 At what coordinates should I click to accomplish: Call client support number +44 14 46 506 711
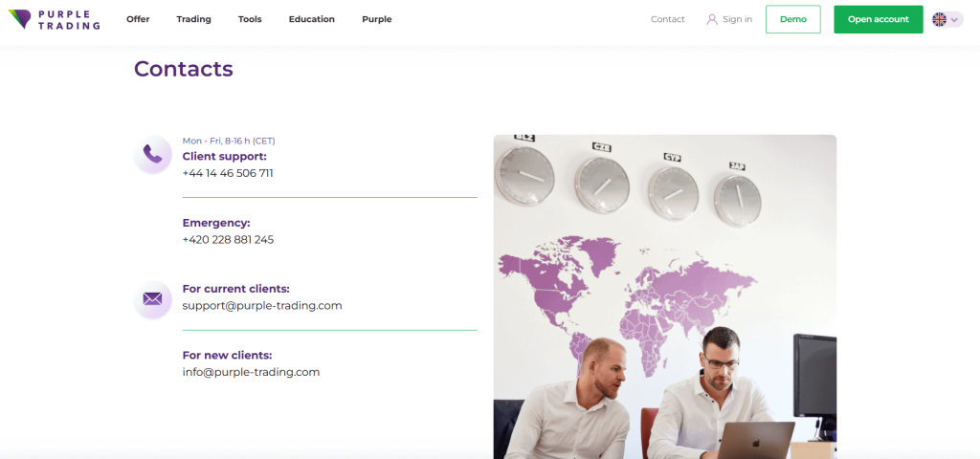point(228,173)
